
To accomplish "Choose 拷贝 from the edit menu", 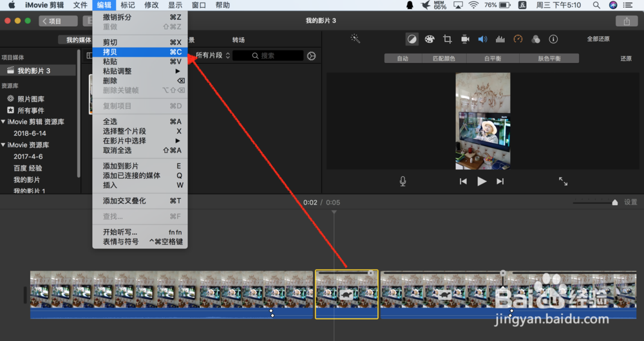I will click(140, 52).
